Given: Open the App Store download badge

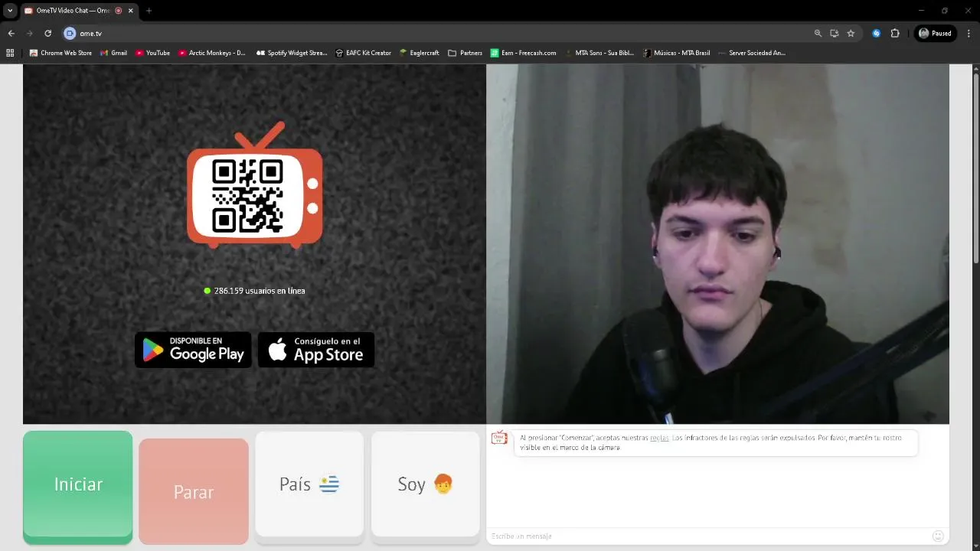Looking at the screenshot, I should (316, 350).
